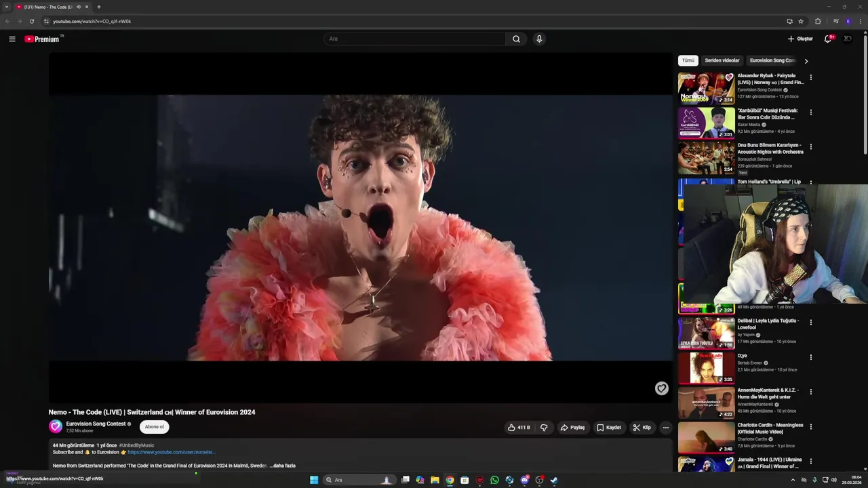868x488 pixels.
Task: Click the install/cast icon in address bar
Action: click(789, 21)
